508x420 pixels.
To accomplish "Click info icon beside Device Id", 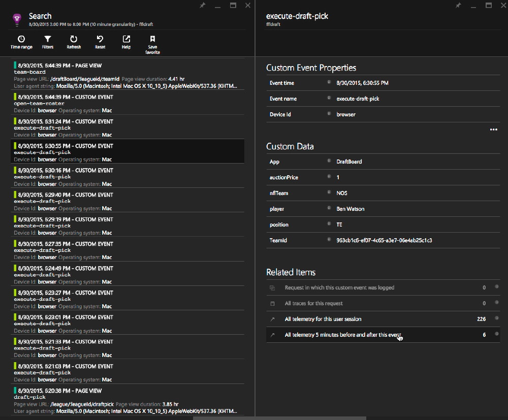I will [329, 114].
